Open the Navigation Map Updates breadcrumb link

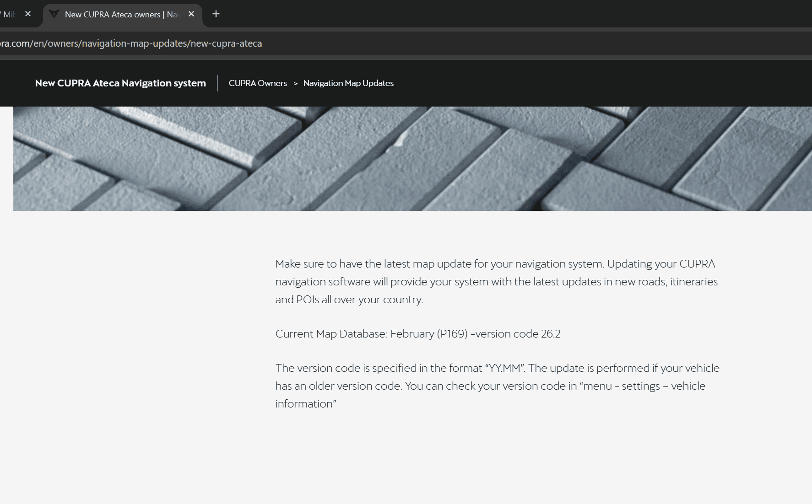(x=348, y=83)
